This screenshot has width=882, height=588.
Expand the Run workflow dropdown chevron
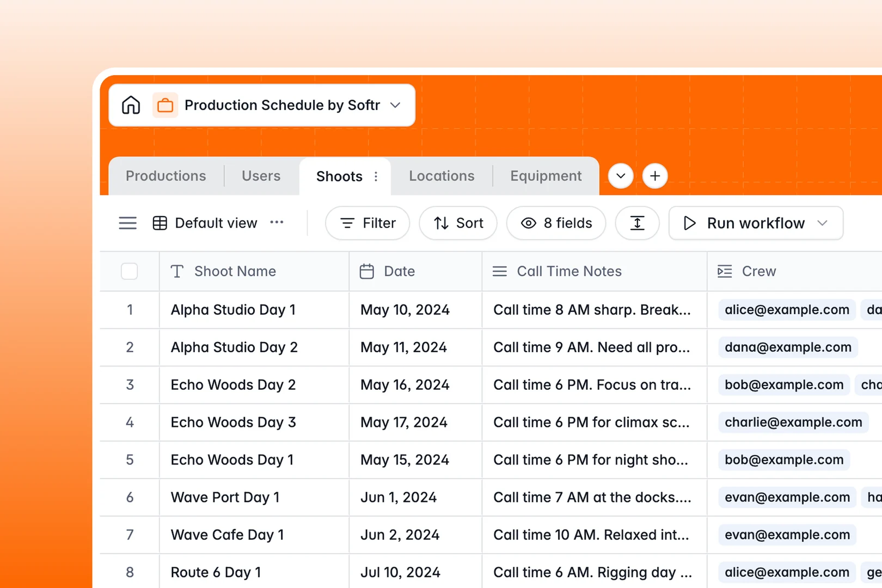pos(823,223)
